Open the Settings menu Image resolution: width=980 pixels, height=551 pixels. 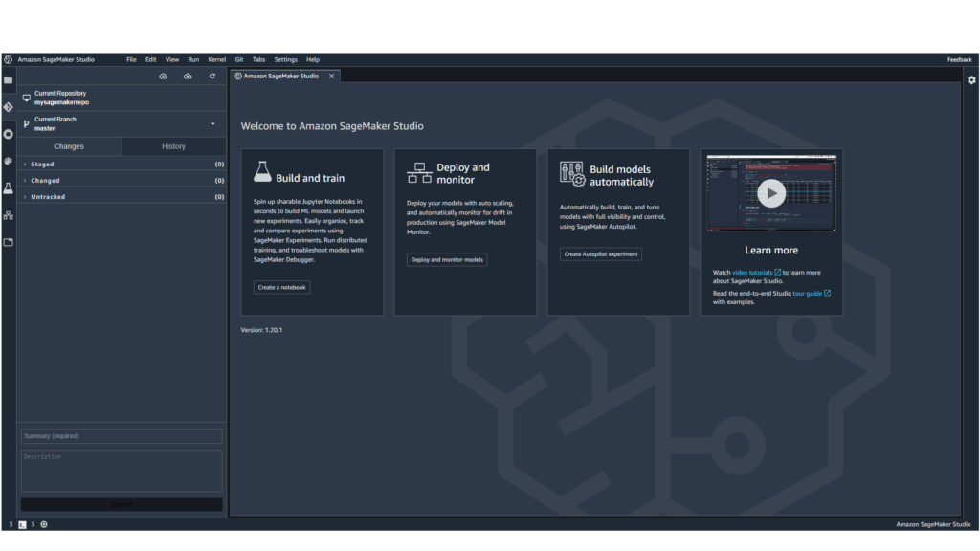(285, 60)
